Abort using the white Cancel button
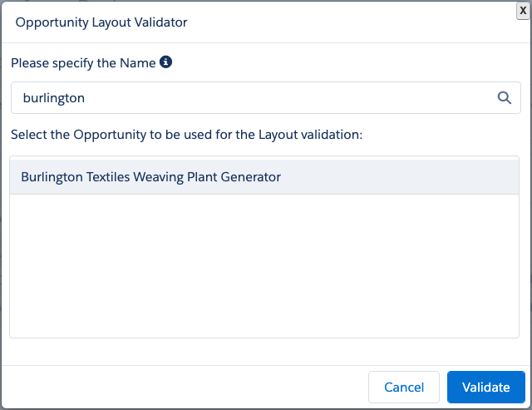 [x=404, y=387]
